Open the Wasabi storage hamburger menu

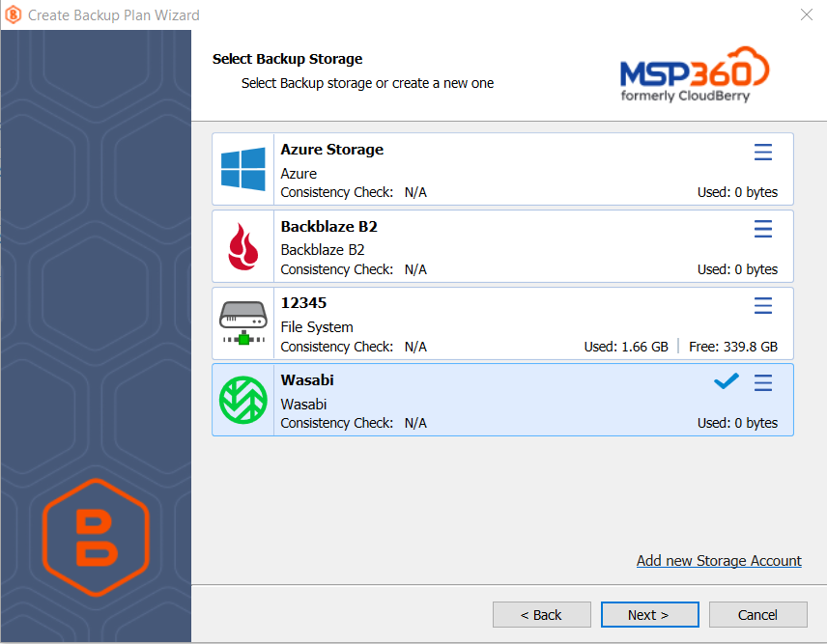pyautogui.click(x=762, y=383)
